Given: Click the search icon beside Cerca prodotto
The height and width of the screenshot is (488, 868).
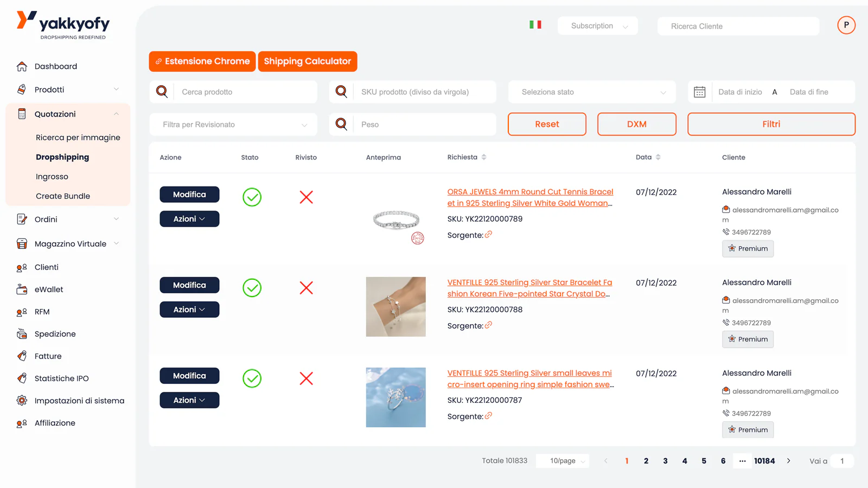Looking at the screenshot, I should click(x=162, y=92).
